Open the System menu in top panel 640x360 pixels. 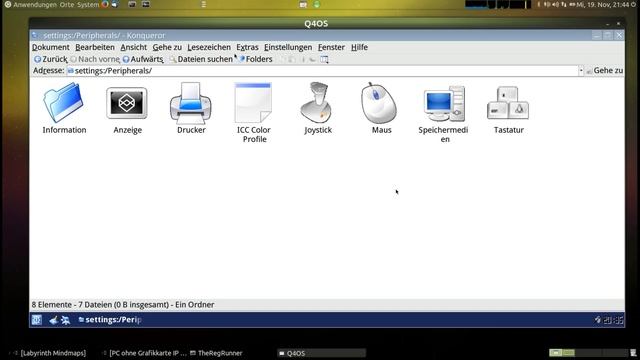point(88,5)
